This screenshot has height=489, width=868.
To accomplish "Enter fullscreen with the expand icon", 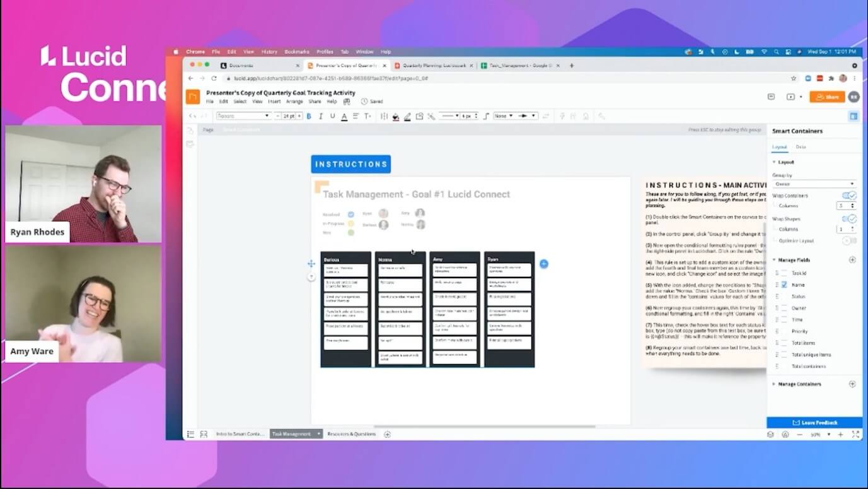I will (855, 435).
